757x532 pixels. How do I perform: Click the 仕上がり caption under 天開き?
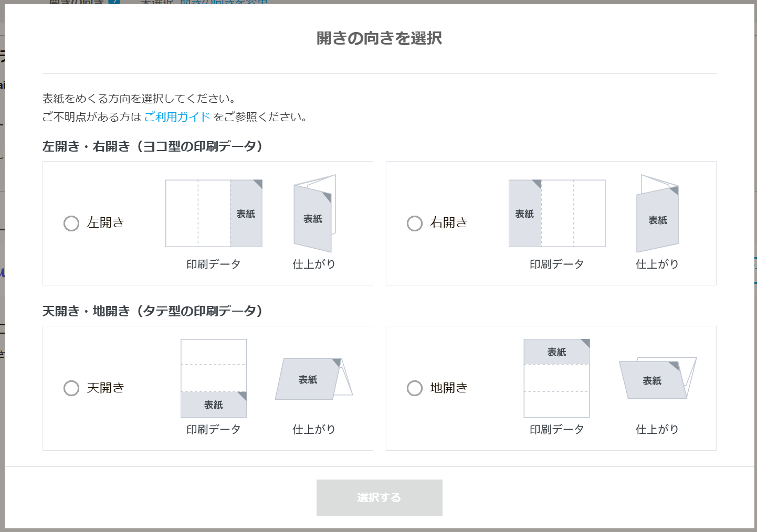(x=314, y=429)
